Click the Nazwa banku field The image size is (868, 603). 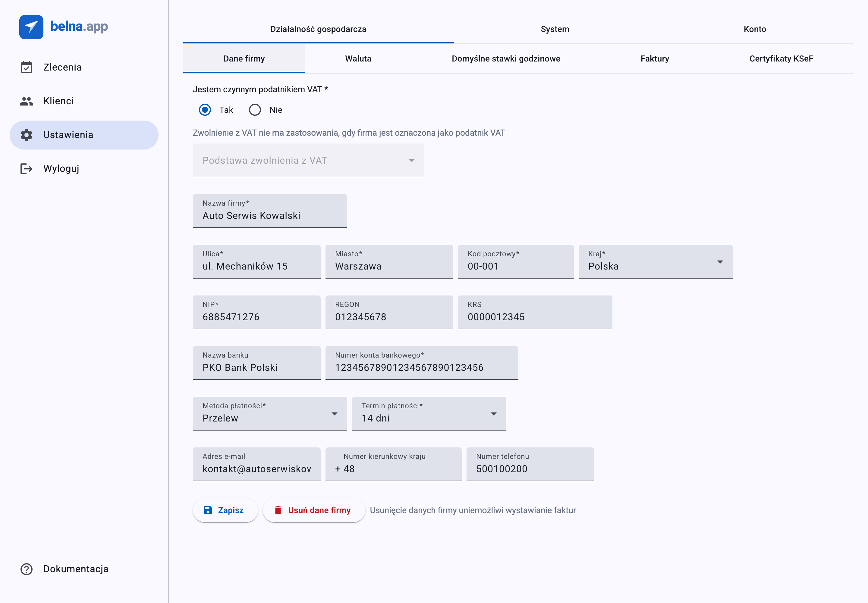pyautogui.click(x=256, y=363)
